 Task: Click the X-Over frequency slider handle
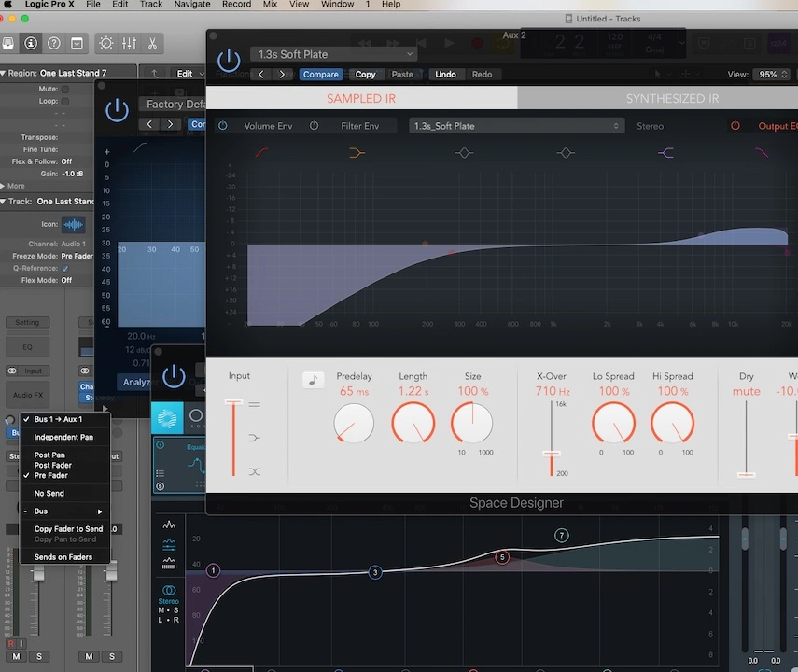click(551, 454)
